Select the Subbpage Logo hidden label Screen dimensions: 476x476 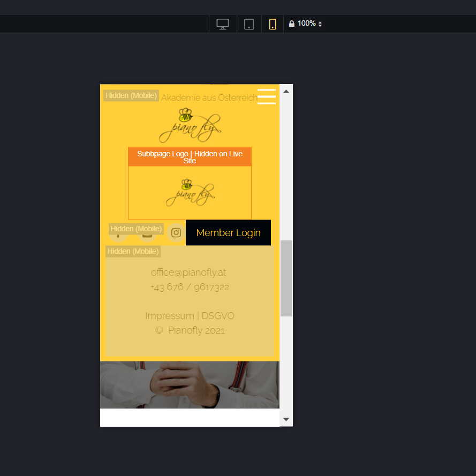190,157
